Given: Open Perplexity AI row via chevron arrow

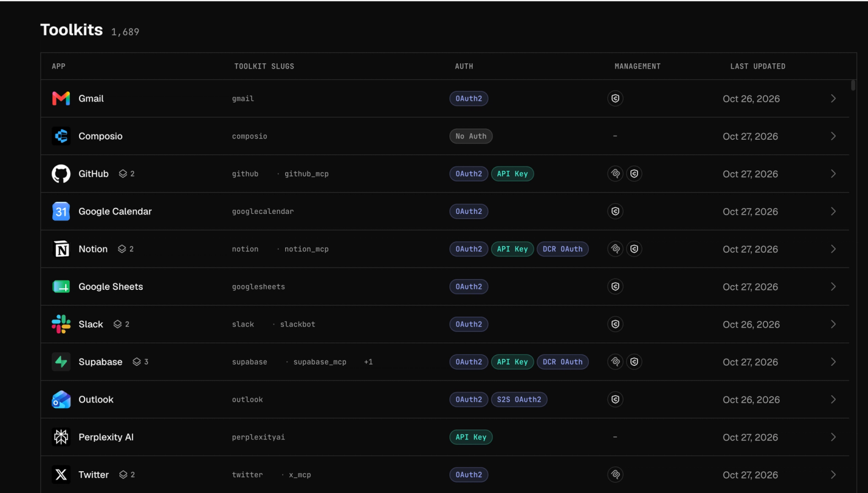Looking at the screenshot, I should coord(833,437).
